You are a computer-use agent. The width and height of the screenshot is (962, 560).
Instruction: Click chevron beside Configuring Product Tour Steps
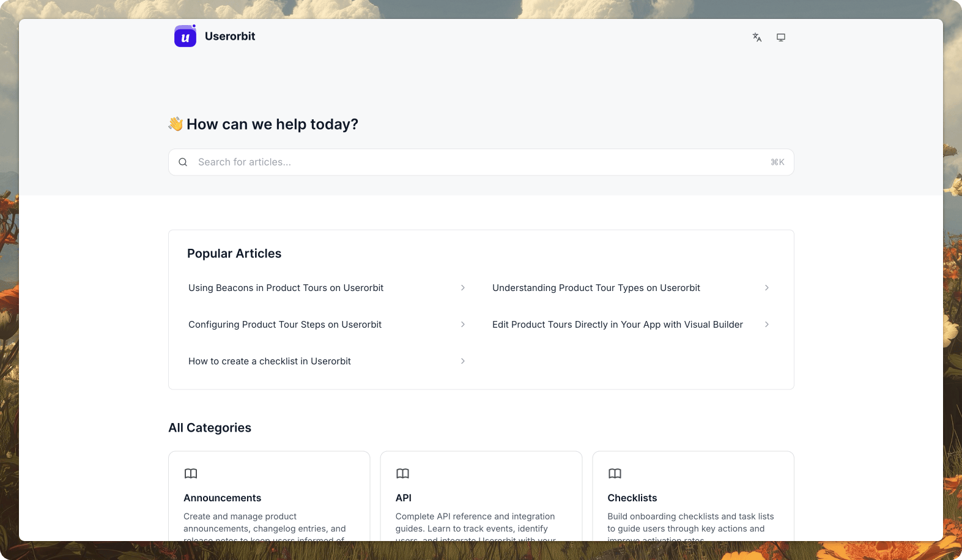[463, 325]
